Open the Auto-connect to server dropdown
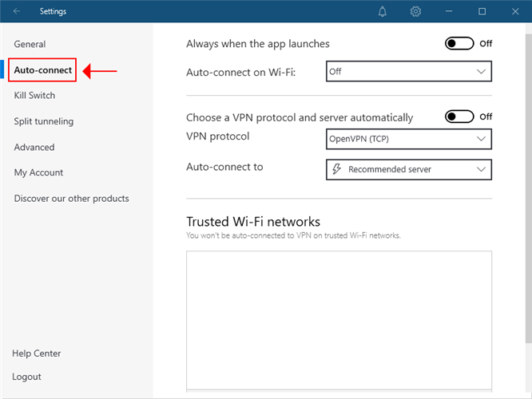This screenshot has width=532, height=399. pyautogui.click(x=408, y=170)
